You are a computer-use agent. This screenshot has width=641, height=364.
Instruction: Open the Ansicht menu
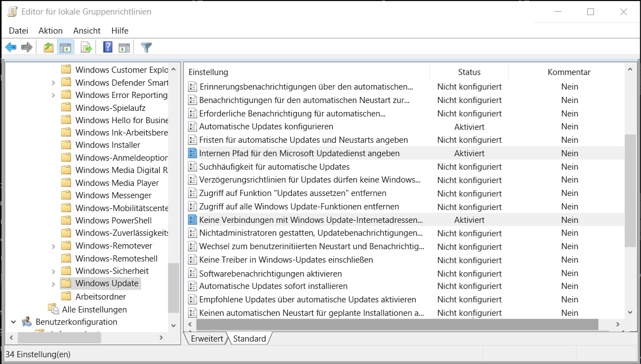tap(86, 31)
